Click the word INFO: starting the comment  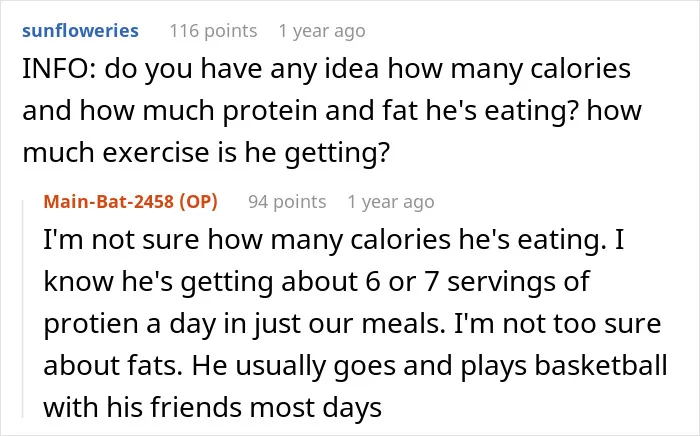59,69
